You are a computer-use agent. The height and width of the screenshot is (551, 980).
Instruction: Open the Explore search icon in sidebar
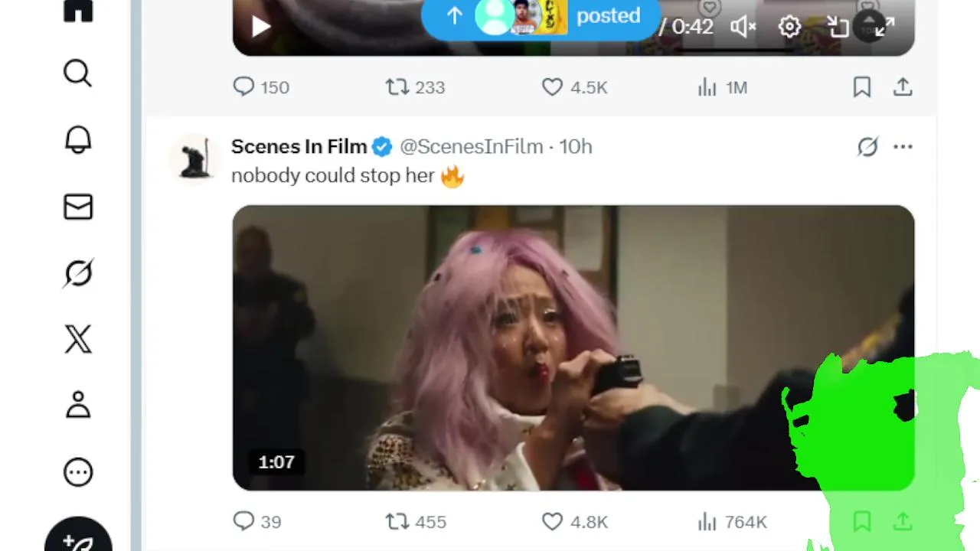click(77, 73)
